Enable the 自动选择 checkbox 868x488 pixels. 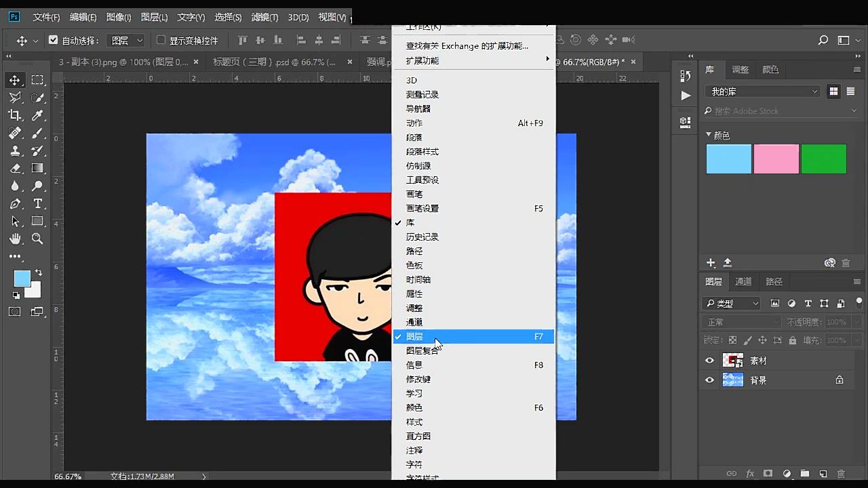(53, 40)
